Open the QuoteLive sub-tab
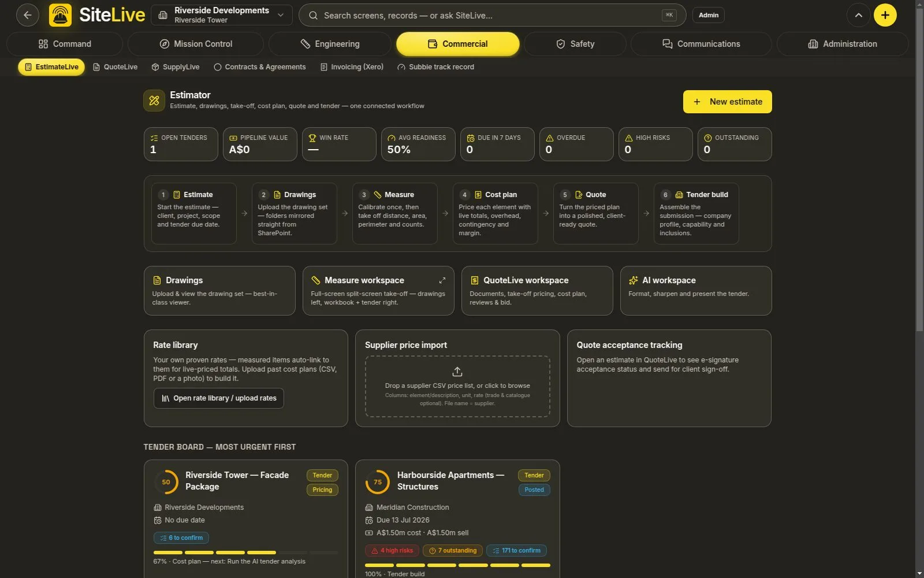Viewport: 924px width, 578px height. (115, 67)
